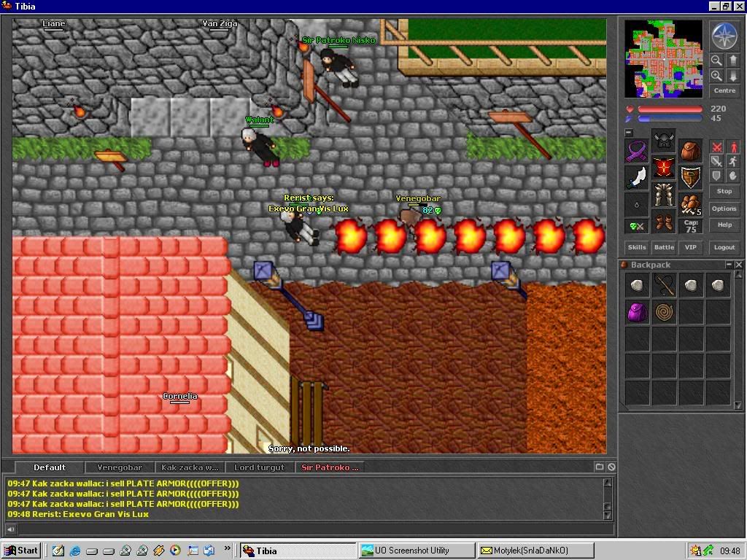The height and width of the screenshot is (560, 747).
Task: Click the heart health icon
Action: pos(630,109)
